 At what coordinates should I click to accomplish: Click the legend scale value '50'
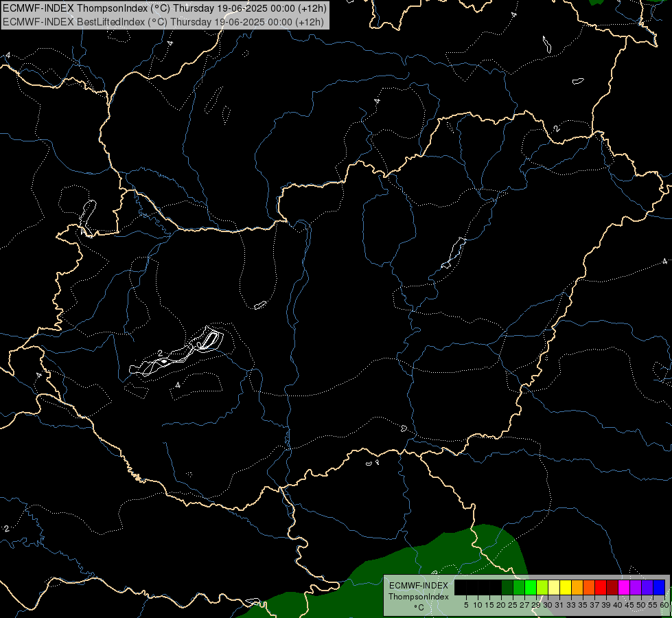[641, 605]
